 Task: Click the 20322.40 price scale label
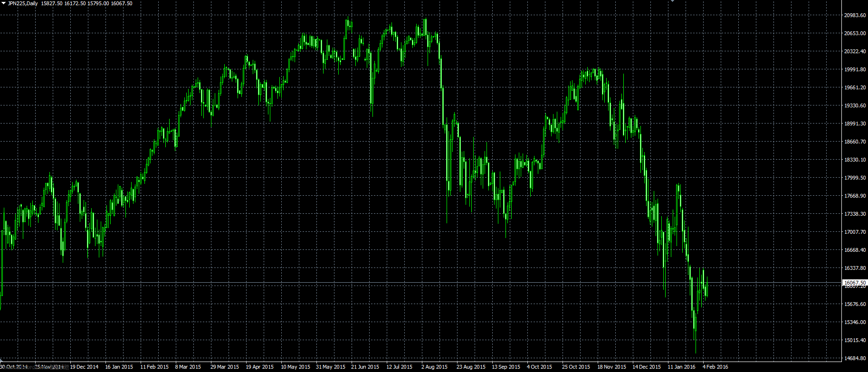coord(855,51)
